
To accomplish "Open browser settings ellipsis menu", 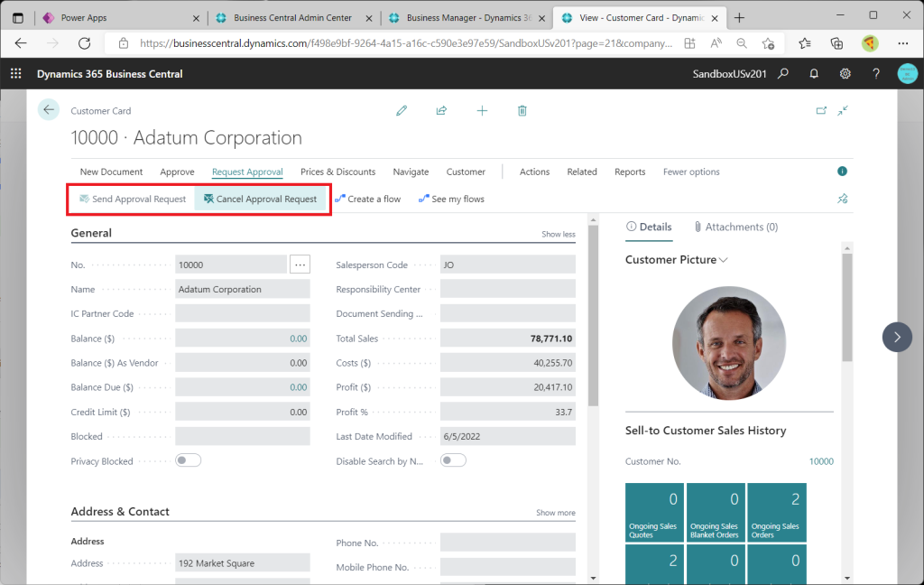I will (x=902, y=43).
